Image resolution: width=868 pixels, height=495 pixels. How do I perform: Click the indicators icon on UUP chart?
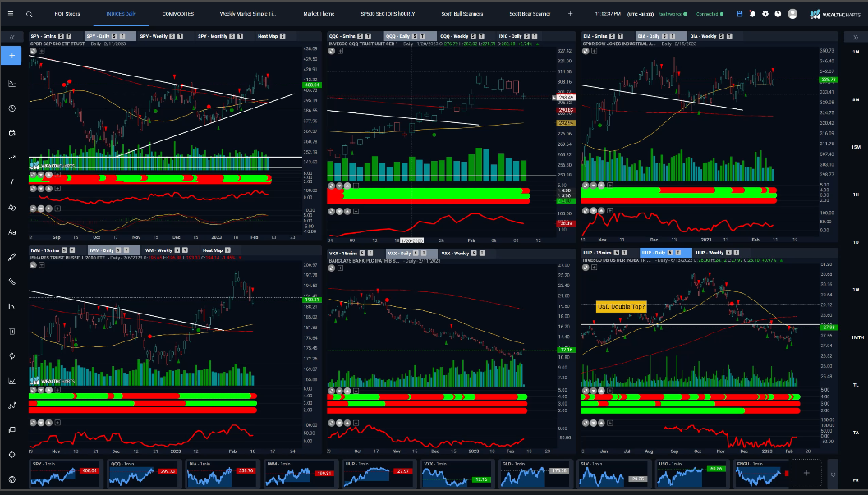586,268
